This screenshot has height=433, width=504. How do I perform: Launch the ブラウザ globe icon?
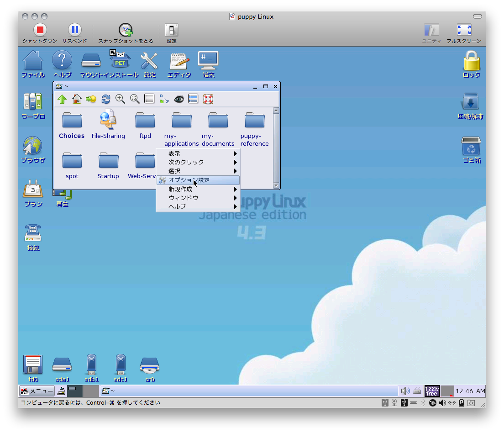click(32, 145)
